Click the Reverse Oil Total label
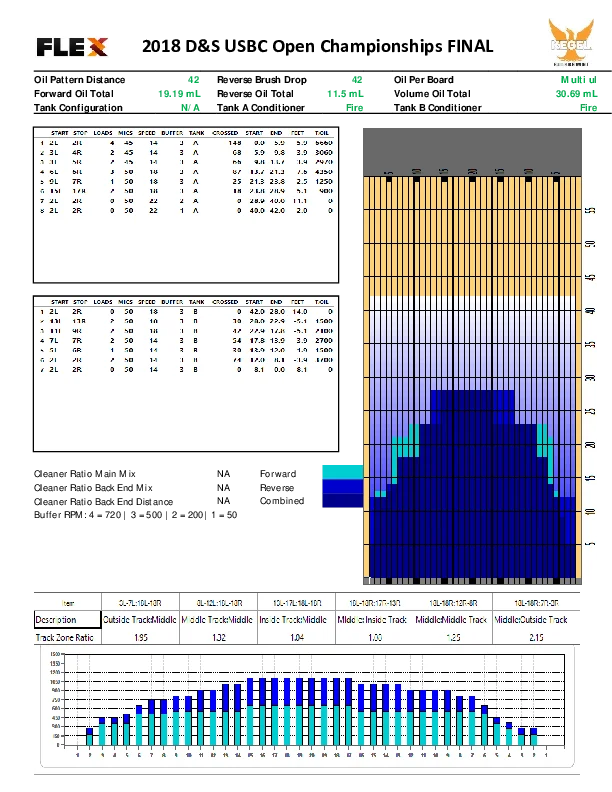Image resolution: width=612 pixels, height=792 pixels. point(255,93)
